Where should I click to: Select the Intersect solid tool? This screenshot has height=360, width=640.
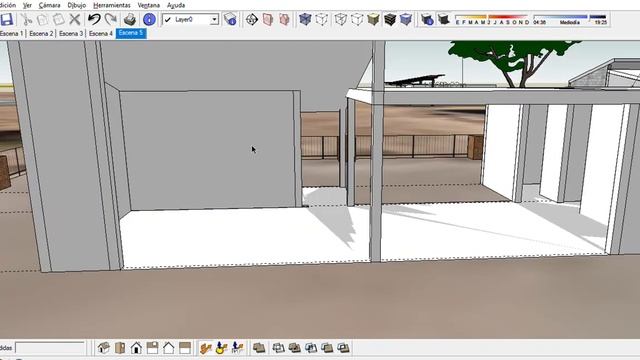[278, 348]
